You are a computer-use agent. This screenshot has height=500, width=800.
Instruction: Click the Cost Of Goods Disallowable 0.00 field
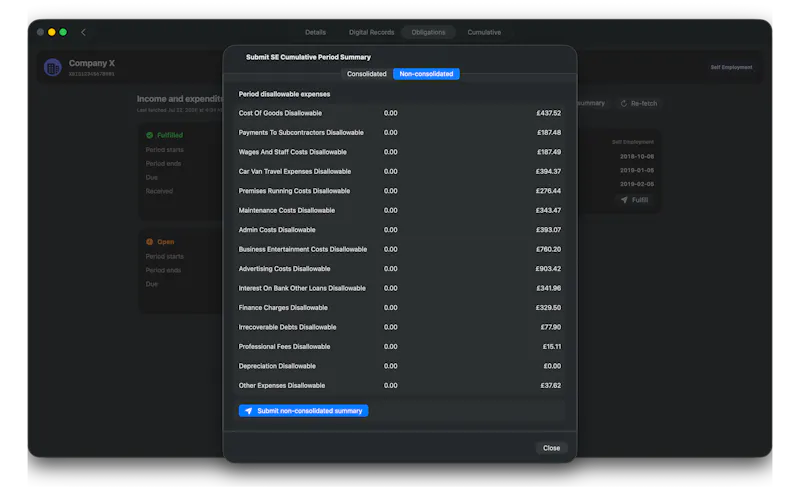coord(390,113)
